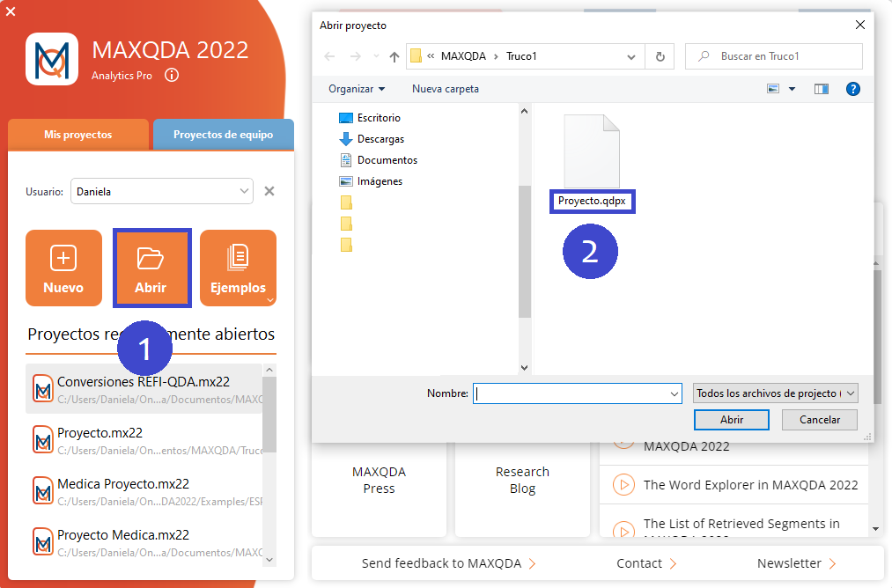
Task: Open the Newsletter link
Action: (x=790, y=563)
